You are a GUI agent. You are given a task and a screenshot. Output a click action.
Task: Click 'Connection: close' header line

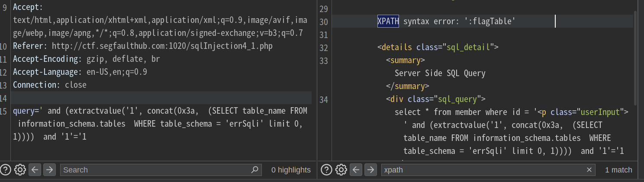(x=50, y=85)
